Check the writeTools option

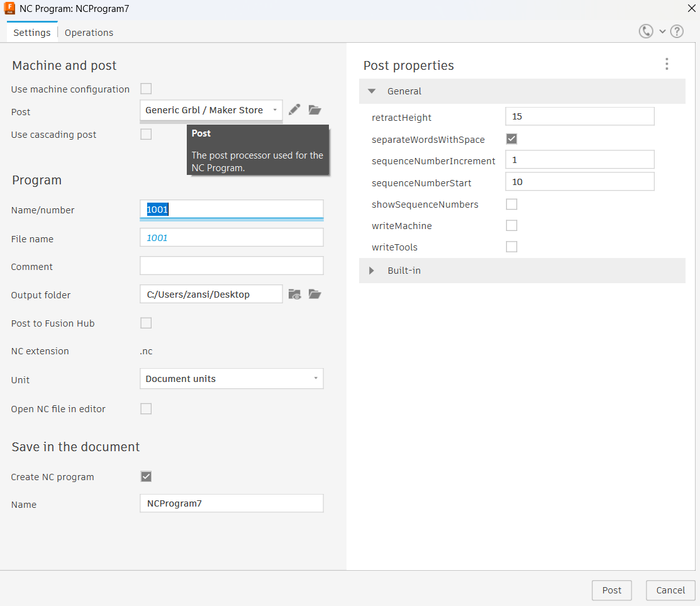pyautogui.click(x=511, y=247)
